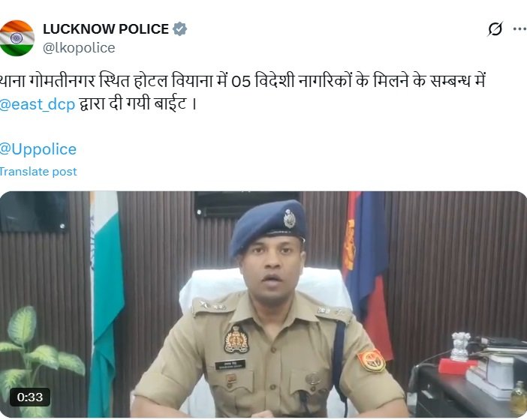The image size is (527, 420).
Task: Open the @lkopolice handle
Action: pyautogui.click(x=79, y=48)
